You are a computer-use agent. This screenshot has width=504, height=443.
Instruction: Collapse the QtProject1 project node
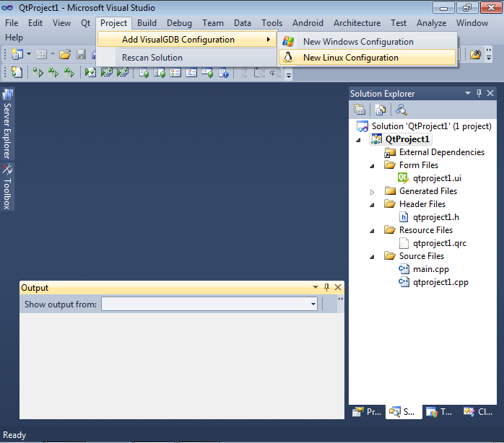coord(359,140)
